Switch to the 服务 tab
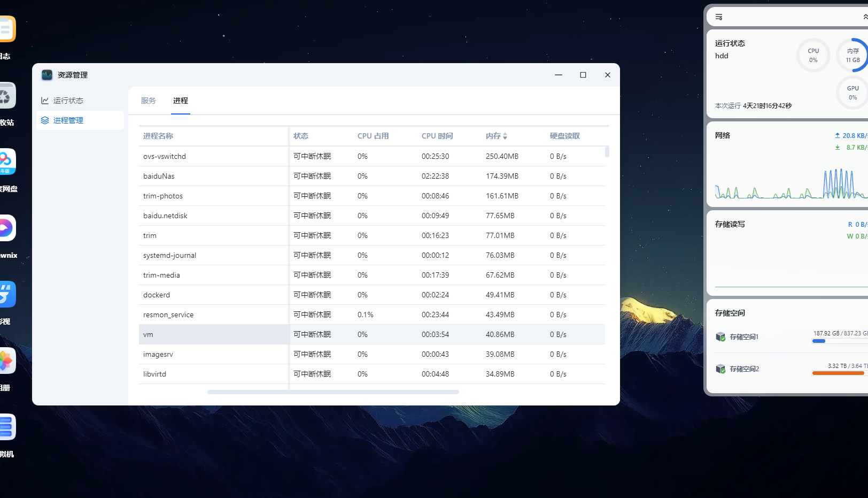The height and width of the screenshot is (498, 868). pos(149,101)
